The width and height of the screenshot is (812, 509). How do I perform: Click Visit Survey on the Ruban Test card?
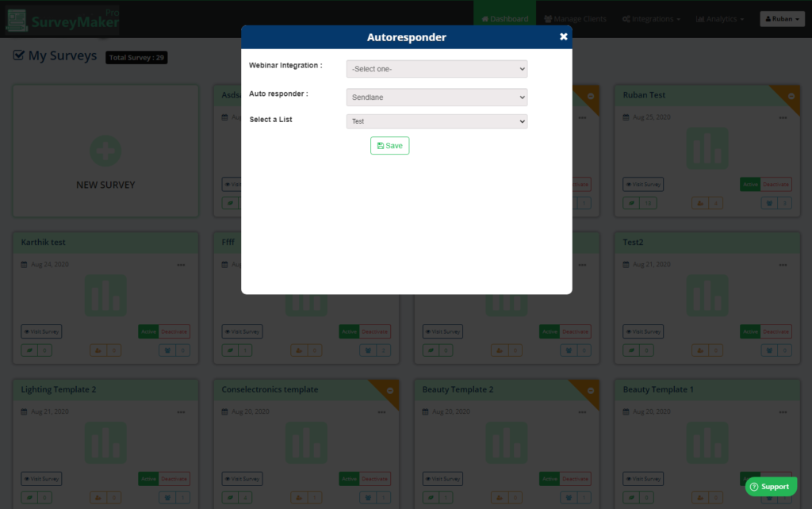coord(643,185)
